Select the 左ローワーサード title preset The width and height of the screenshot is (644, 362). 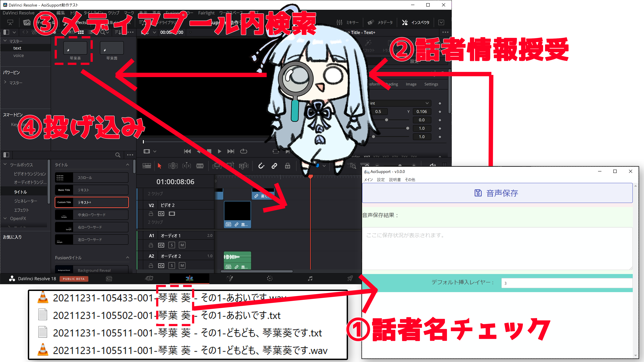(92, 240)
